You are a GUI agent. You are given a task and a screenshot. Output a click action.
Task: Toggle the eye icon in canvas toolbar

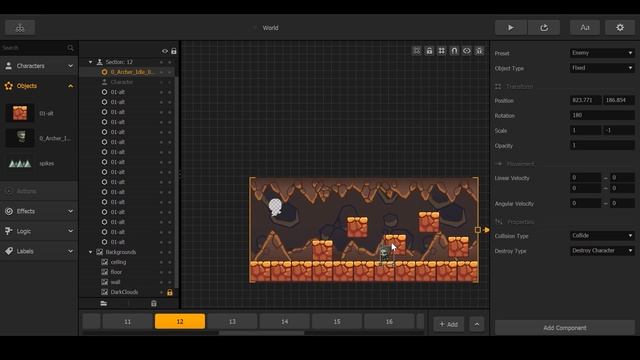tap(467, 51)
